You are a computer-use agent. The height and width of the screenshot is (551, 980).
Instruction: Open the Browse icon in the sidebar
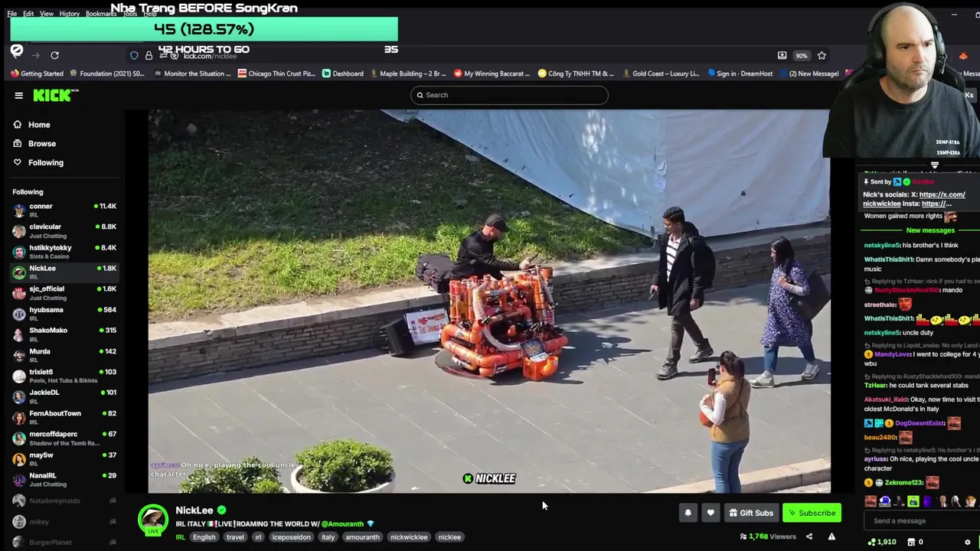[x=17, y=143]
